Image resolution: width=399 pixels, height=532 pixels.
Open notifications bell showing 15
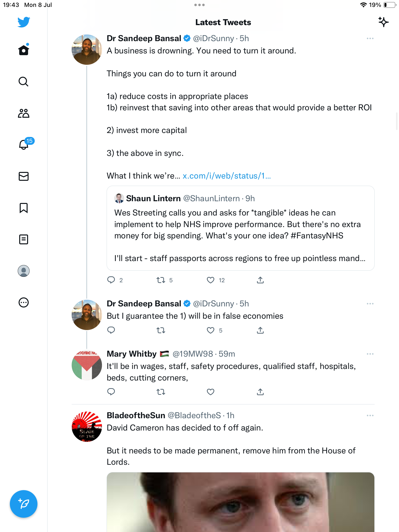(24, 145)
